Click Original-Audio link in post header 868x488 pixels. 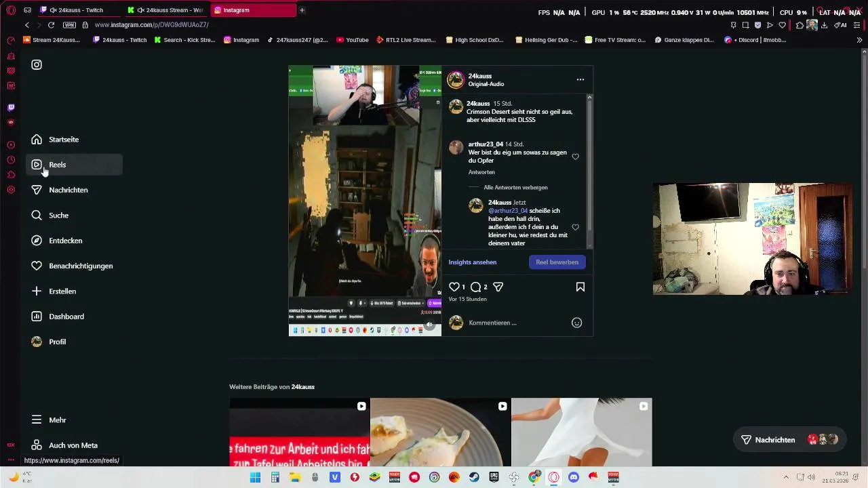point(486,84)
